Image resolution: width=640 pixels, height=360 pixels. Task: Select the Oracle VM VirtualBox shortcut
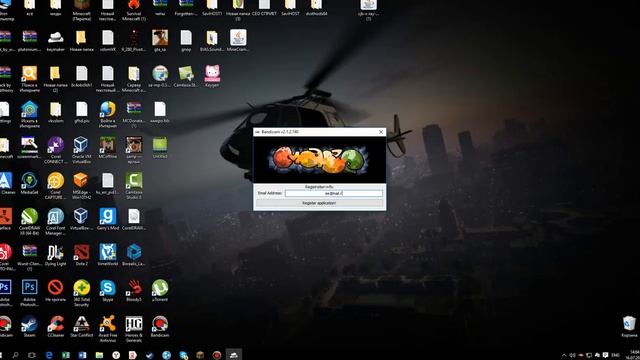coord(82,150)
